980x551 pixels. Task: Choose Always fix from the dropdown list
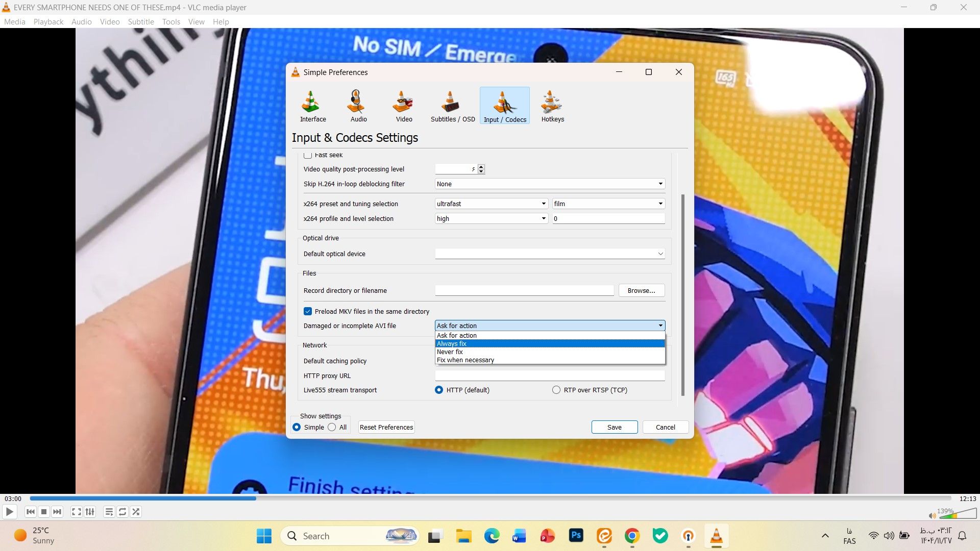point(451,343)
